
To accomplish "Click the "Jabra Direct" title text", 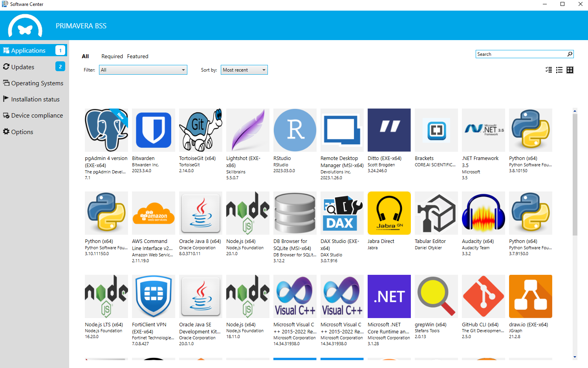I will tap(381, 241).
